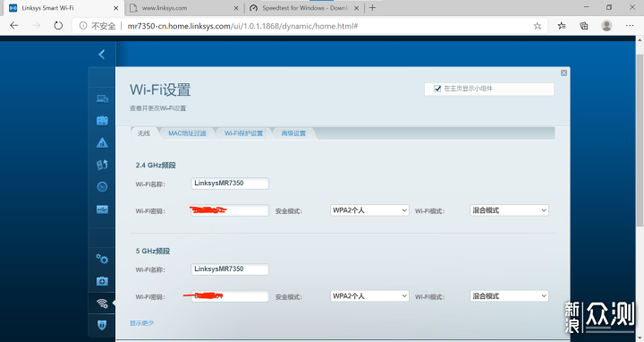The height and width of the screenshot is (342, 644).
Task: Switch to MAC地址过滤 tab
Action: tap(187, 133)
